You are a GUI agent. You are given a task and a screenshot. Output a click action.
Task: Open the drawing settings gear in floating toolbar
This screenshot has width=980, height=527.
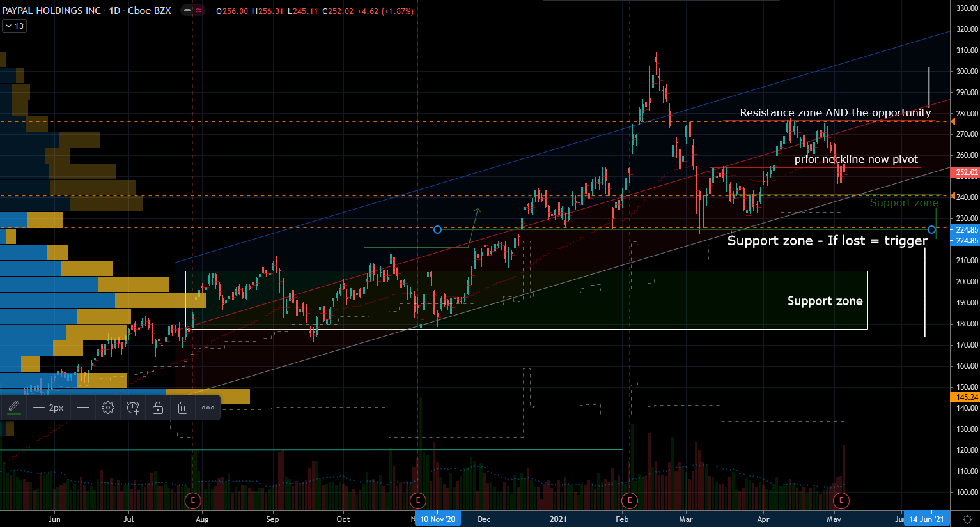tap(108, 408)
